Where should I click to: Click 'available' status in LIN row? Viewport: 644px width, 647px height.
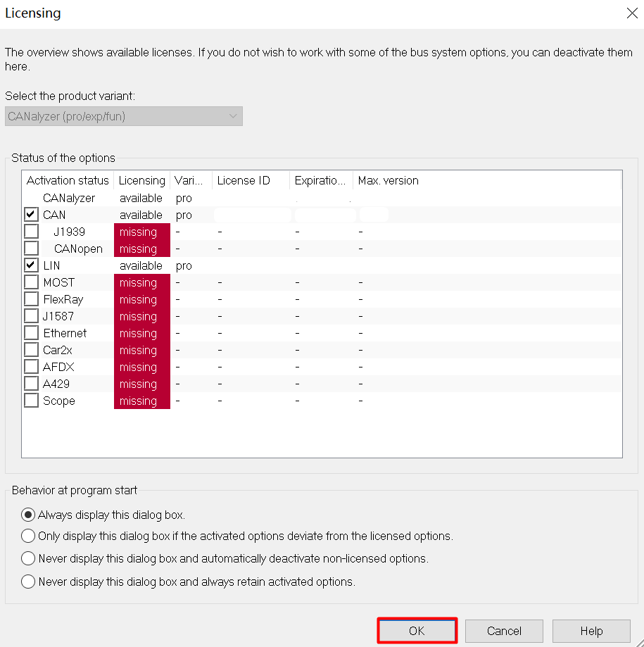141,265
